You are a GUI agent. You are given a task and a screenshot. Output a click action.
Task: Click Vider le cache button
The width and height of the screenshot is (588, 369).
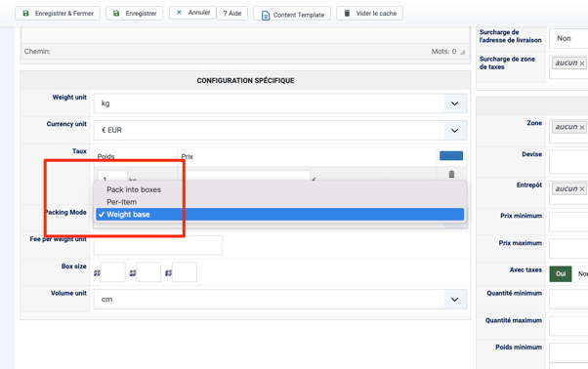(x=370, y=13)
